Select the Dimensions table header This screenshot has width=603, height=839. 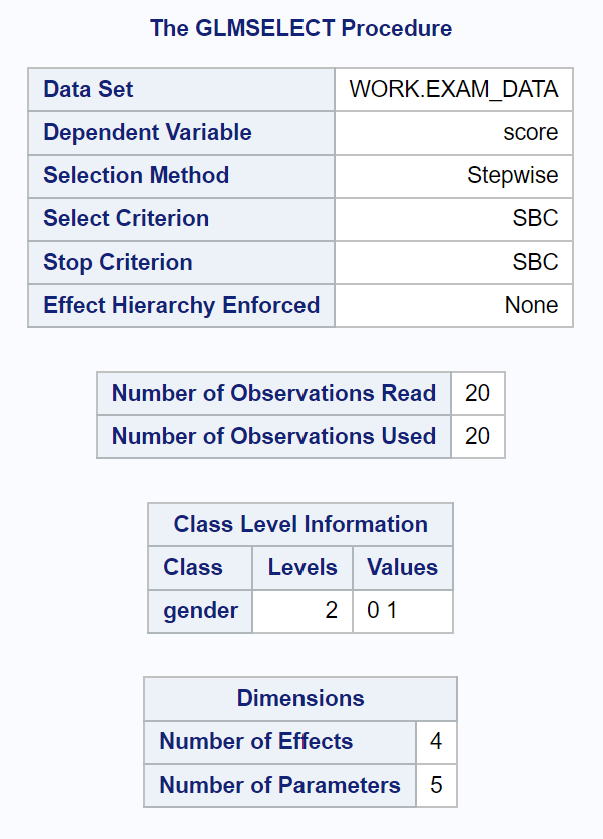(x=300, y=699)
